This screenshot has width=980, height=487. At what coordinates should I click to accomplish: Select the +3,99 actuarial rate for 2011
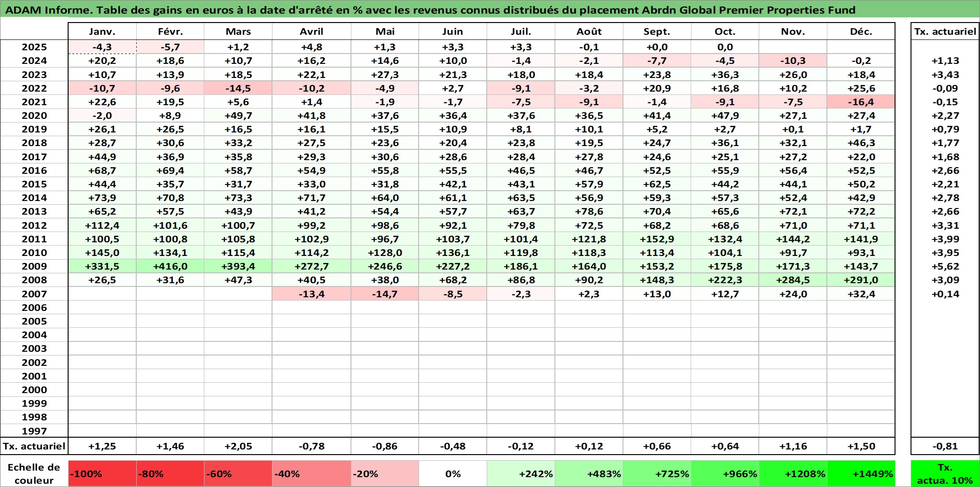coord(945,239)
